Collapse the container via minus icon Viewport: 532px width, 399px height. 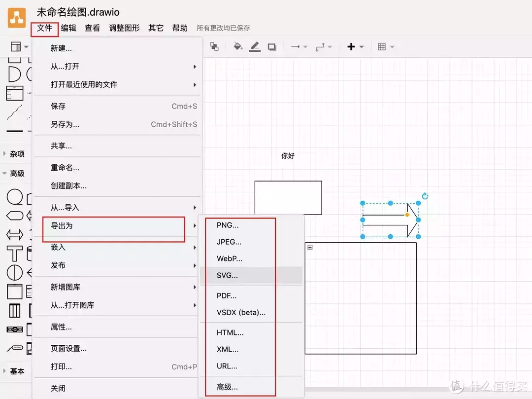(x=310, y=248)
